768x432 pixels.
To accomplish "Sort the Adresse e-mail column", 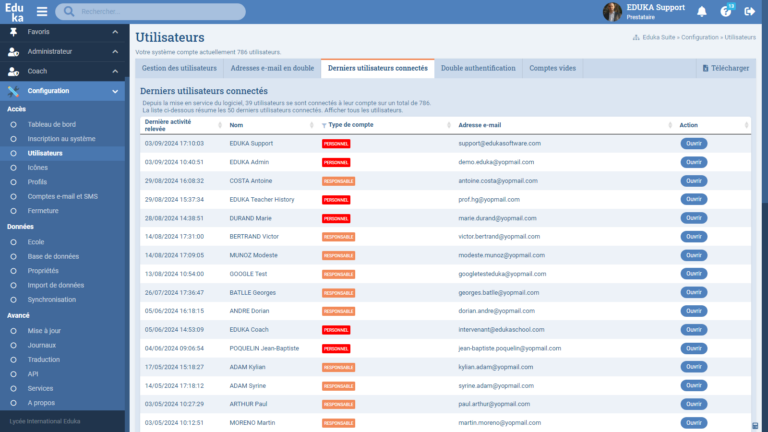I will point(480,125).
